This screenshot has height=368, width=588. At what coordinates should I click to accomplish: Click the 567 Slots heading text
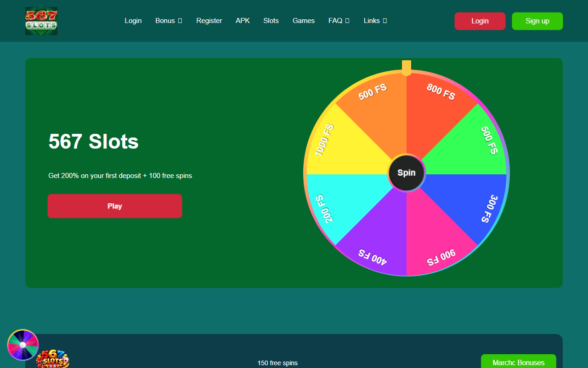click(94, 141)
